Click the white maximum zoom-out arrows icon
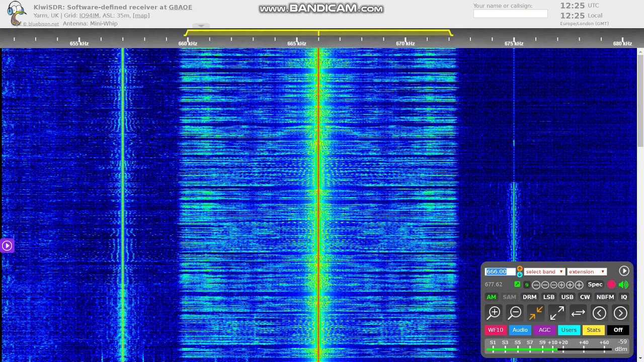This screenshot has width=644, height=362. [x=557, y=313]
